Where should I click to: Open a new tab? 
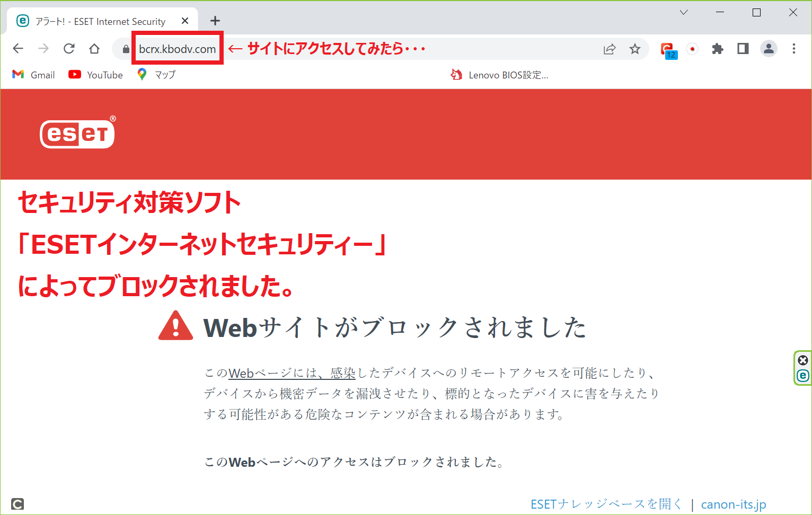point(215,21)
